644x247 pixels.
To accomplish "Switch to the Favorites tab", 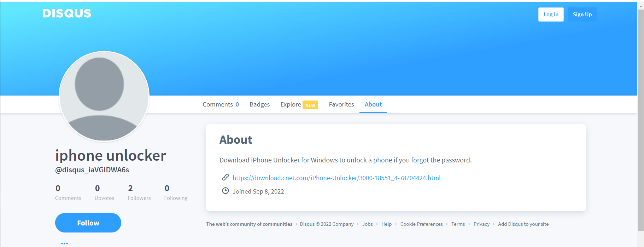I will (x=341, y=104).
